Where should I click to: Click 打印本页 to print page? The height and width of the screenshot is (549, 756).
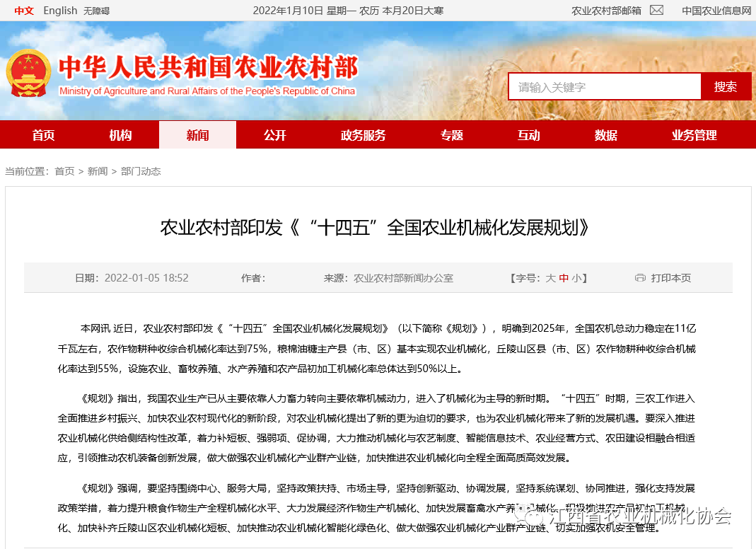[x=670, y=278]
